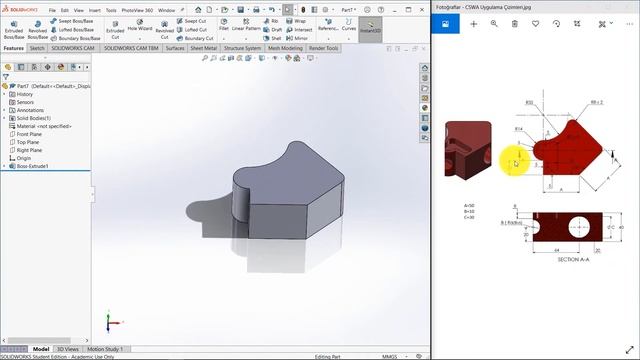Use the Shell feature
640x360 pixels.
pyautogui.click(x=272, y=38)
